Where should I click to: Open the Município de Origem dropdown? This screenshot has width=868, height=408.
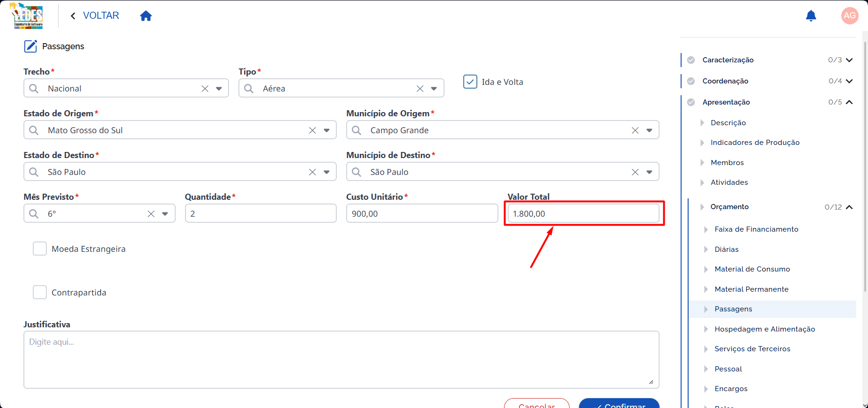[x=649, y=130]
